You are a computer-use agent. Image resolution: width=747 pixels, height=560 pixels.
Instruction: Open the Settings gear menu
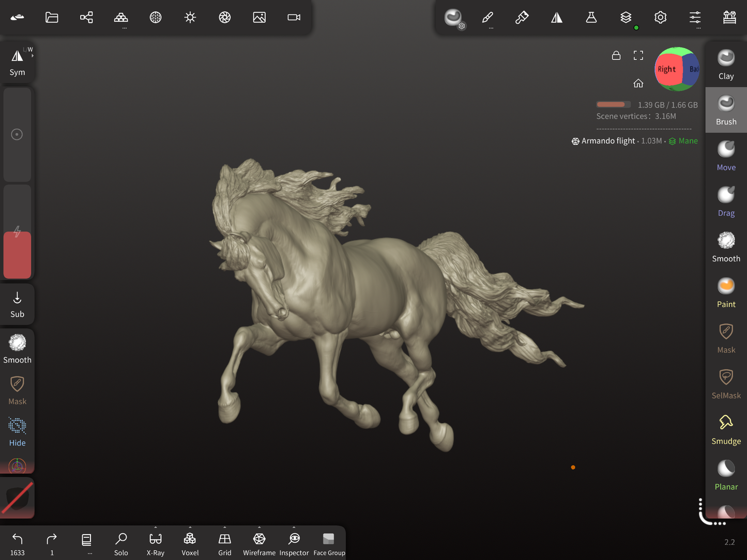[x=660, y=18]
